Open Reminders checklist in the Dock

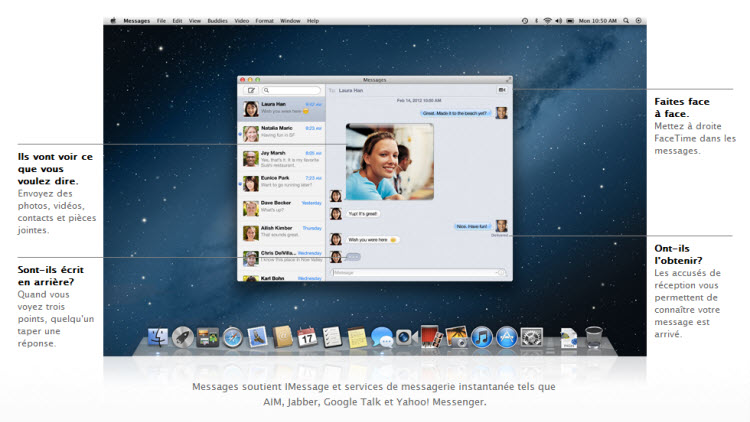pos(332,337)
